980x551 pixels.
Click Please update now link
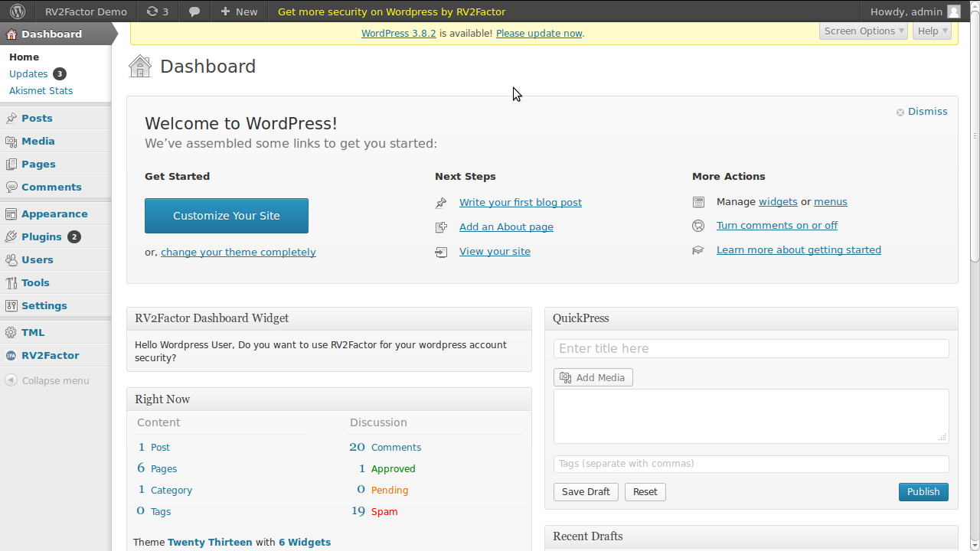click(x=539, y=34)
